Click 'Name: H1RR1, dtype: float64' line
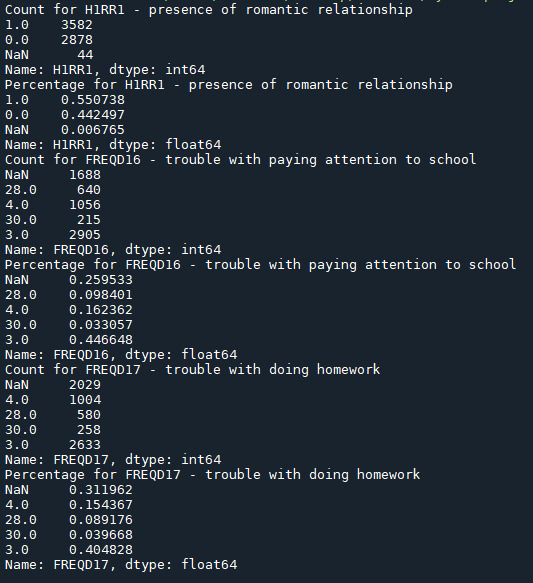This screenshot has height=583, width=533. click(x=113, y=145)
